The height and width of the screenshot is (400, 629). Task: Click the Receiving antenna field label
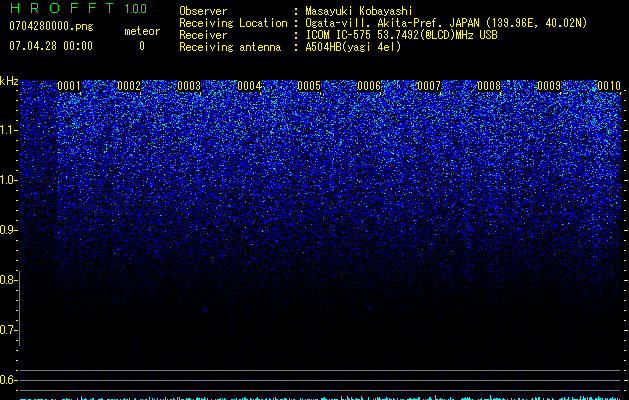click(x=230, y=47)
